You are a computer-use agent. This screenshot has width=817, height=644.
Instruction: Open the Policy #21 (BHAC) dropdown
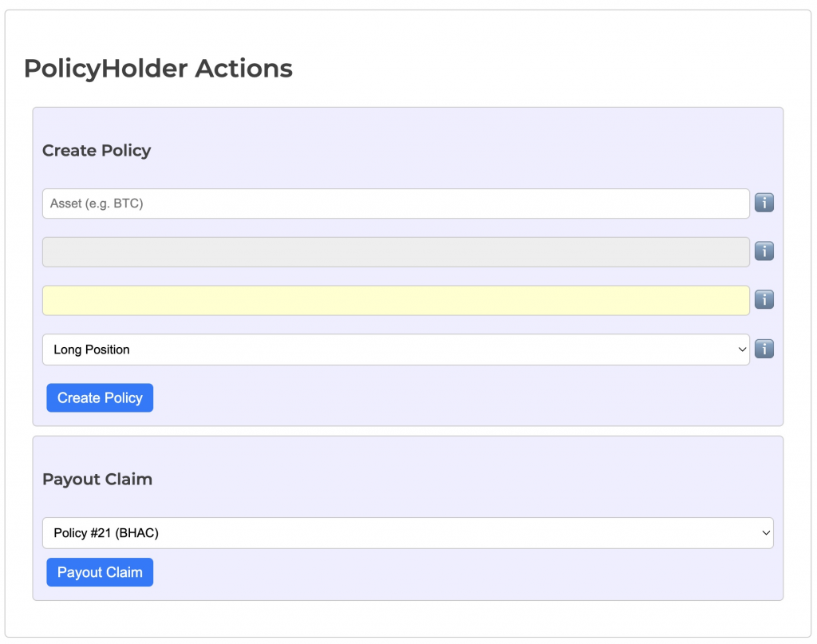click(407, 533)
